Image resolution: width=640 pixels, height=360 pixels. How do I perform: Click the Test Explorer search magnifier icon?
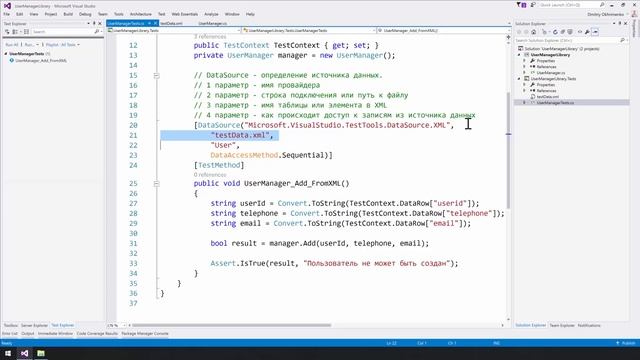97,32
